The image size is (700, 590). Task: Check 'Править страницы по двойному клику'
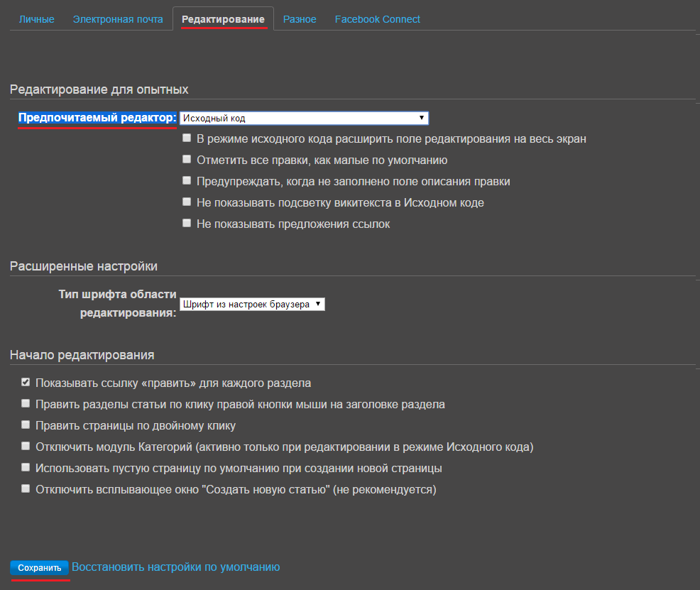point(26,425)
